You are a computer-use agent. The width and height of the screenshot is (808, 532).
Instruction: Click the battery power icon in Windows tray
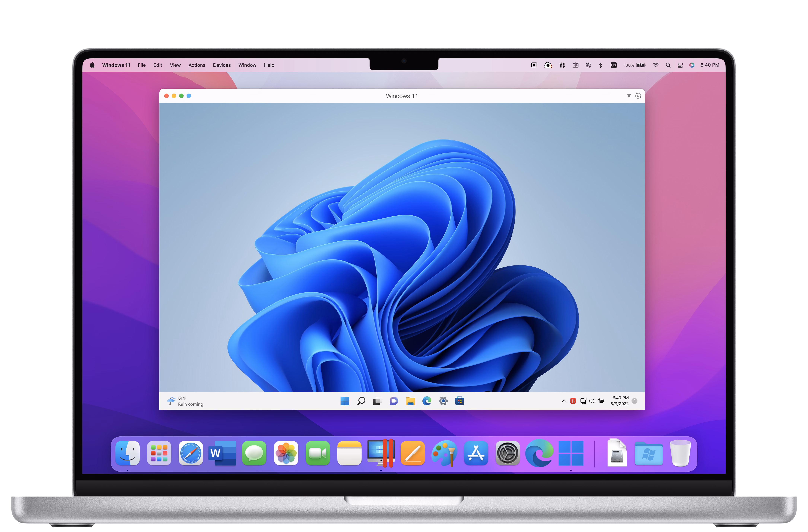pos(601,401)
